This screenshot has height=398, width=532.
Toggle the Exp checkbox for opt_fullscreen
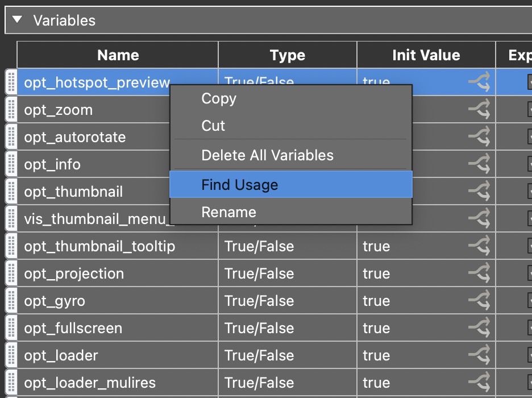[529, 328]
